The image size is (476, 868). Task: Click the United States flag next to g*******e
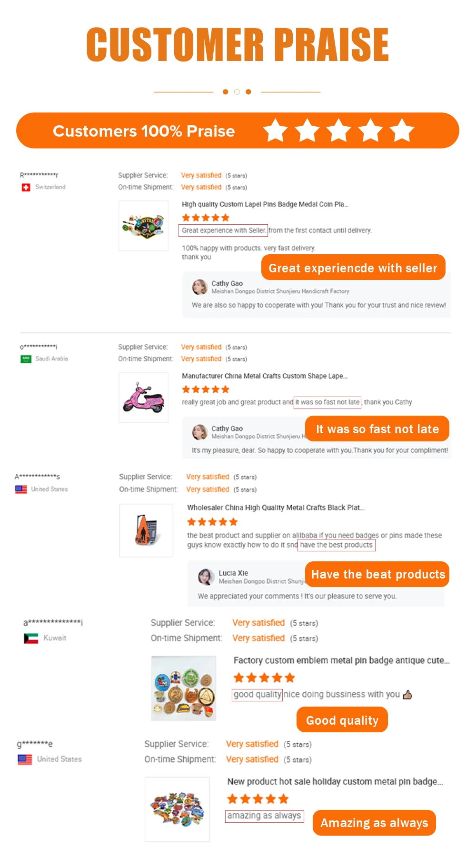click(x=25, y=759)
